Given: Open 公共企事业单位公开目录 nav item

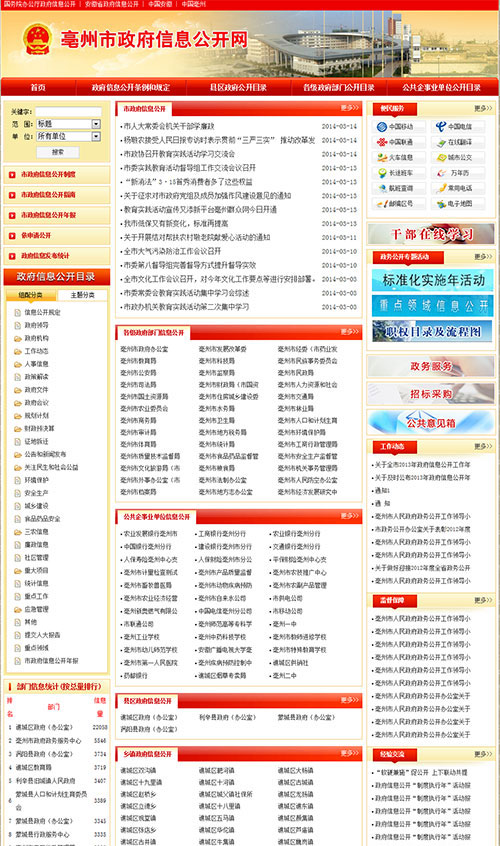Looking at the screenshot, I should [441, 87].
